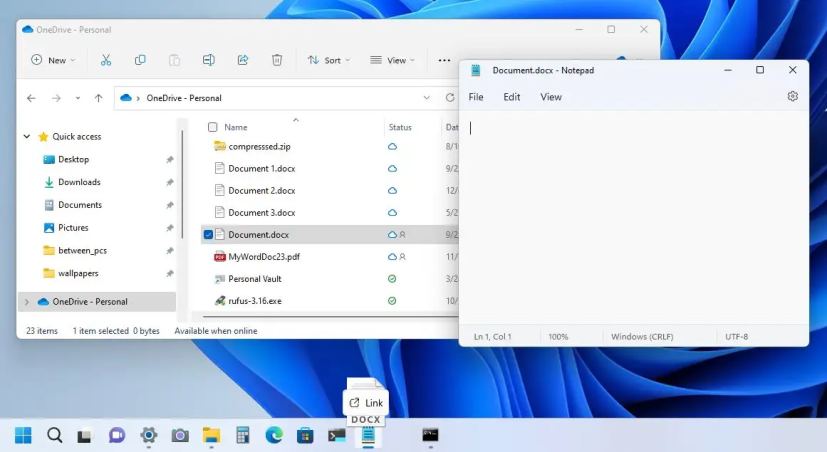Toggle the select-all checkbox beside Name
Image resolution: width=827 pixels, height=452 pixels.
click(x=212, y=127)
